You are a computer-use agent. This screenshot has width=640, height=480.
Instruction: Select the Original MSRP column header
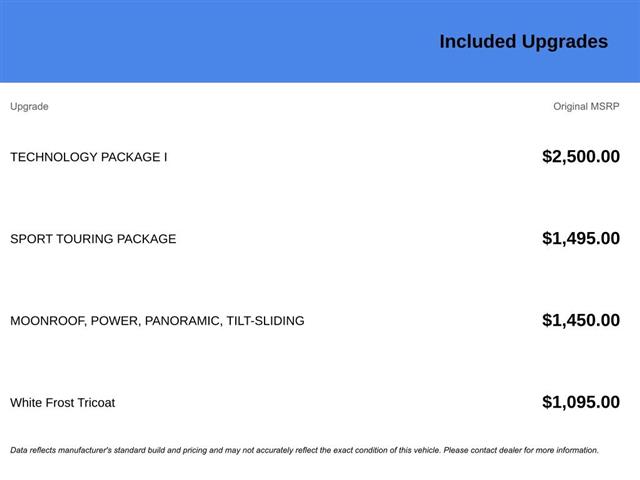[x=586, y=106]
